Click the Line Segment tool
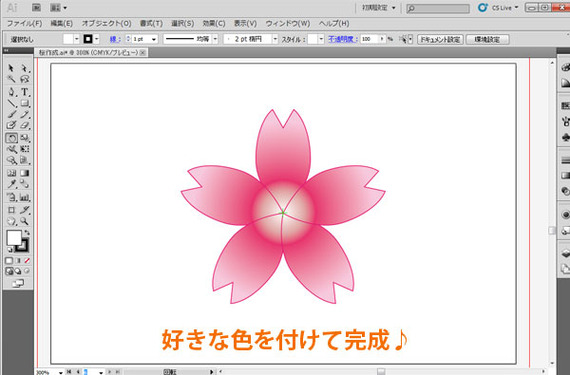 point(11,103)
